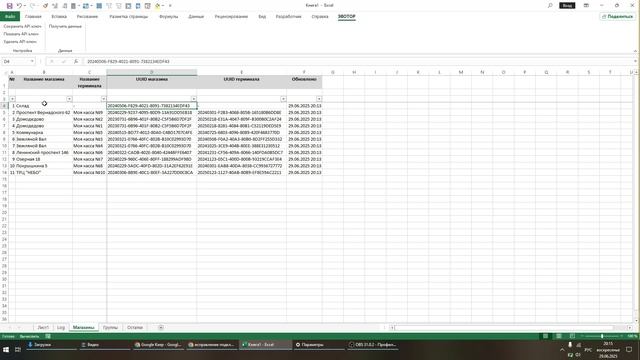Collapse the ribbon with the chevron
This screenshot has height=360, width=640.
[635, 51]
